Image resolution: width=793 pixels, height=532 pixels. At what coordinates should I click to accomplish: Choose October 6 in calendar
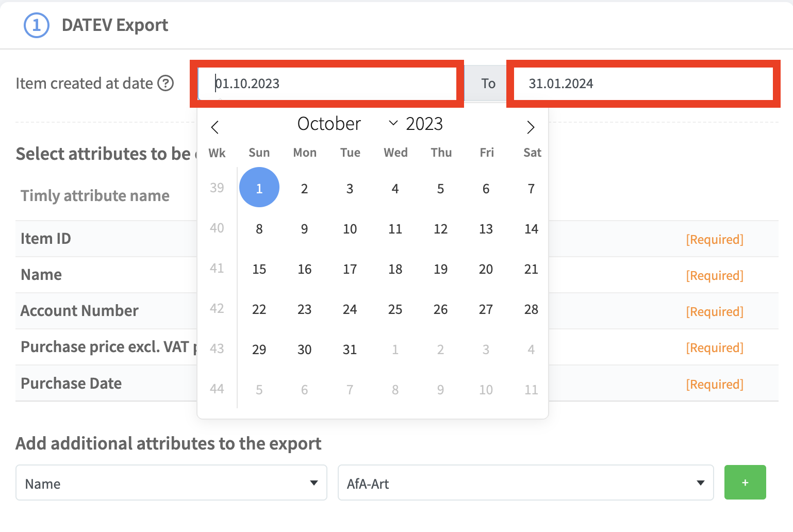pyautogui.click(x=486, y=189)
